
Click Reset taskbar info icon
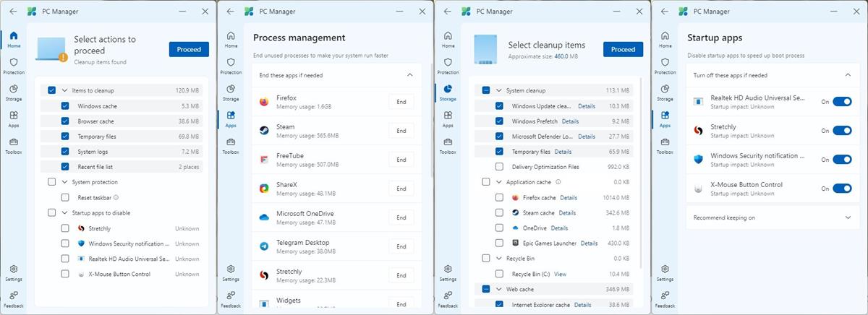(x=116, y=197)
